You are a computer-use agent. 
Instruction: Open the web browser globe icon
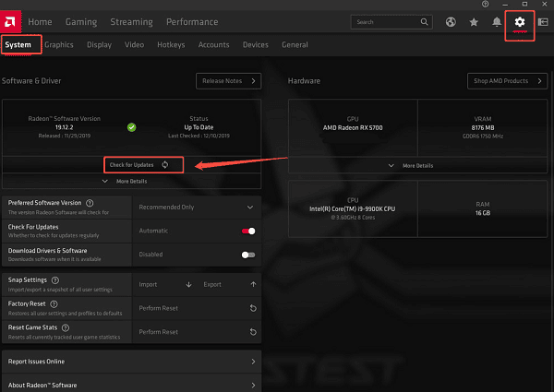pos(451,21)
